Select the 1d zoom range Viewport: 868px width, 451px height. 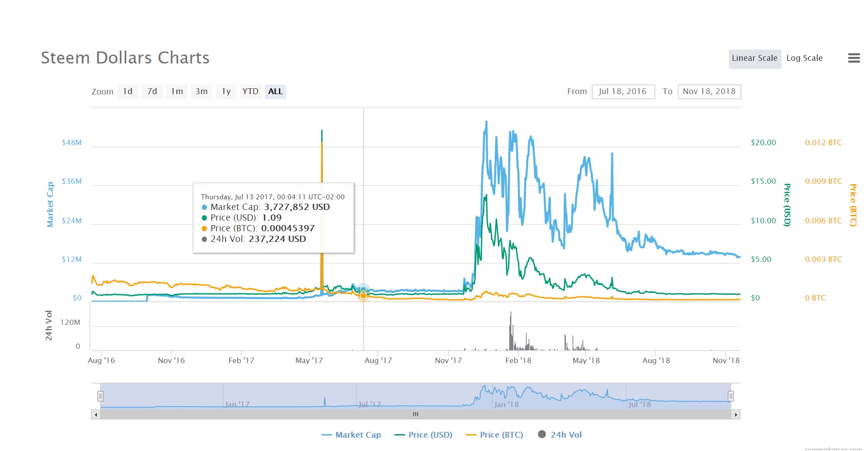(127, 91)
